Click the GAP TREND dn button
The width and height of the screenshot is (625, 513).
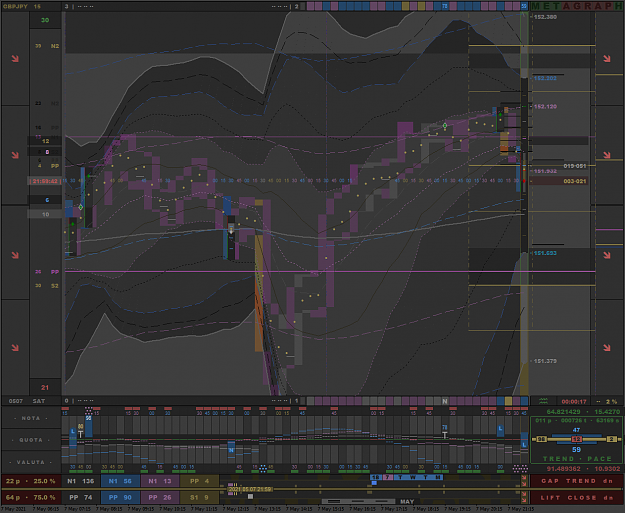pyautogui.click(x=577, y=481)
